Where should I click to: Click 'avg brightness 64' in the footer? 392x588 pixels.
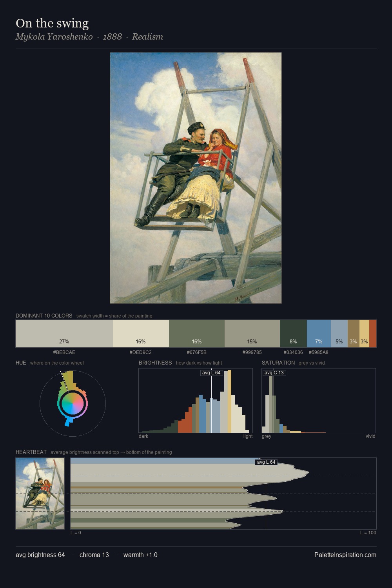click(x=40, y=555)
